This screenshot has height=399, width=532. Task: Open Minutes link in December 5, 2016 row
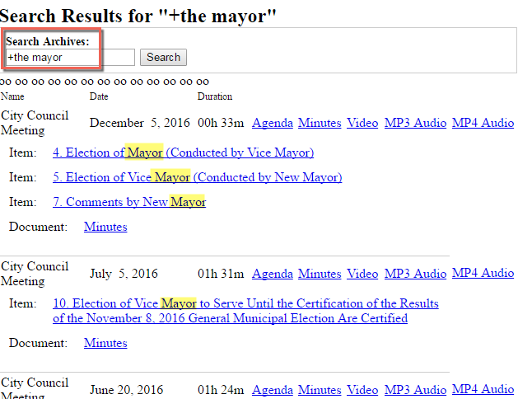[x=320, y=123]
